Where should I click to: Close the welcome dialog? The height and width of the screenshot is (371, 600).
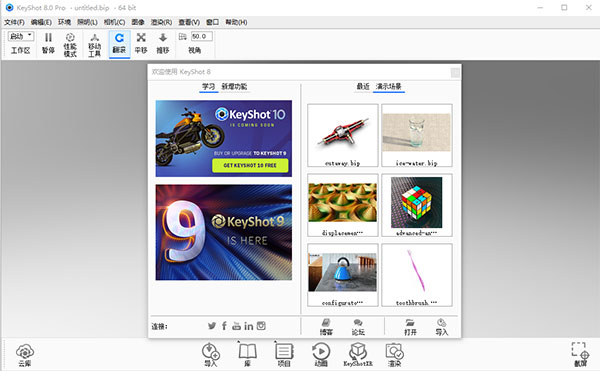[455, 72]
